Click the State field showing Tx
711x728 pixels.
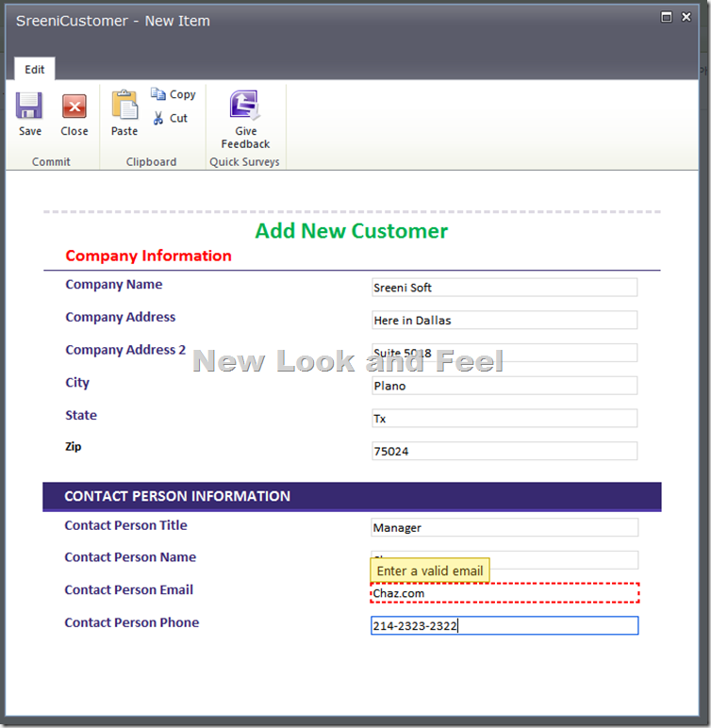coord(504,419)
